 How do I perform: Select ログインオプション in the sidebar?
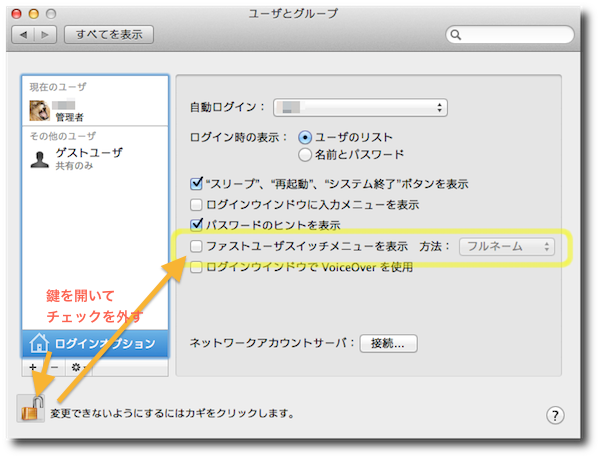tap(95, 343)
